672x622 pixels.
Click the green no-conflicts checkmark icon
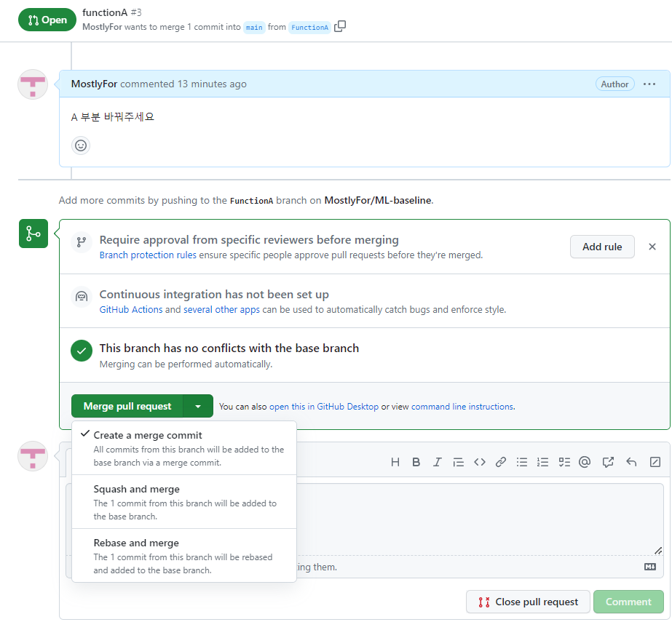click(82, 351)
